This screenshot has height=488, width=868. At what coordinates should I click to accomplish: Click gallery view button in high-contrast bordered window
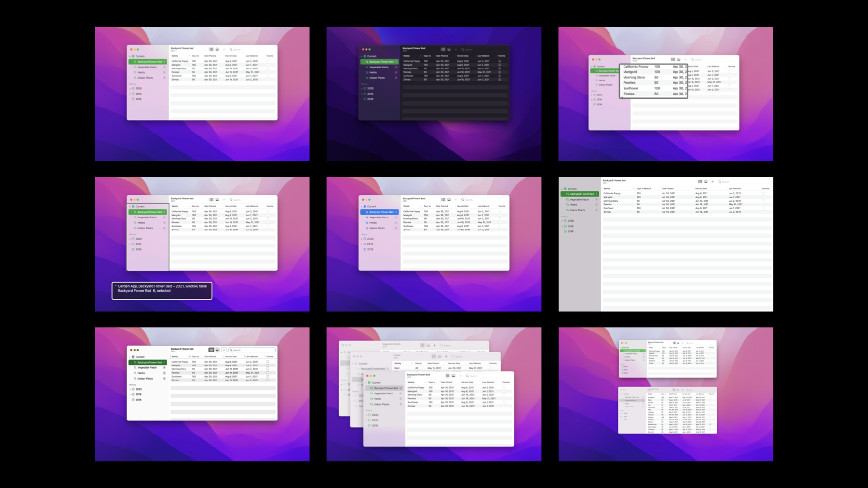(217, 350)
